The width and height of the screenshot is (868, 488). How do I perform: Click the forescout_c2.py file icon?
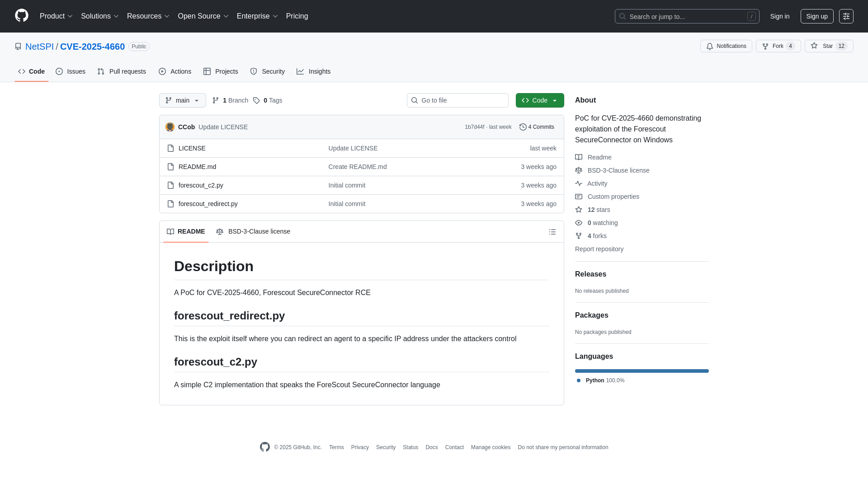click(x=170, y=185)
